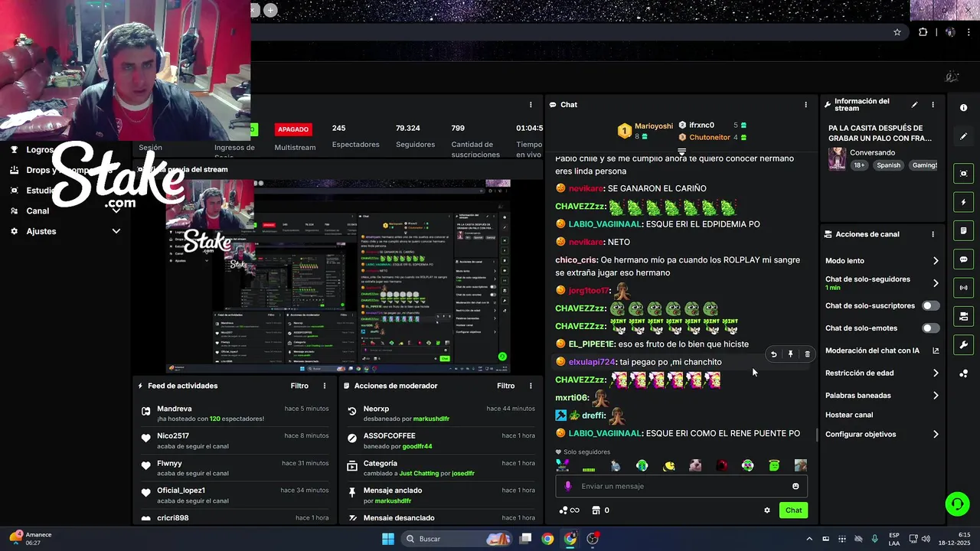Click Hostear canal action

pyautogui.click(x=849, y=415)
